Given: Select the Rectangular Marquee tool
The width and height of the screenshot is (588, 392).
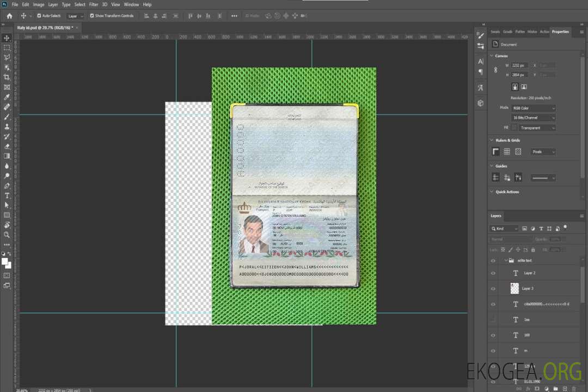Looking at the screenshot, I should point(7,48).
